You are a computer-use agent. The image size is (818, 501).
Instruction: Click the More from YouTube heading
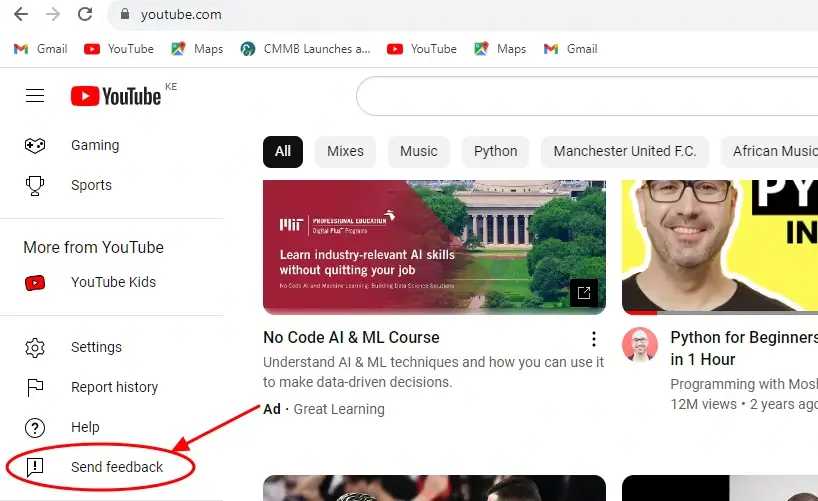93,247
